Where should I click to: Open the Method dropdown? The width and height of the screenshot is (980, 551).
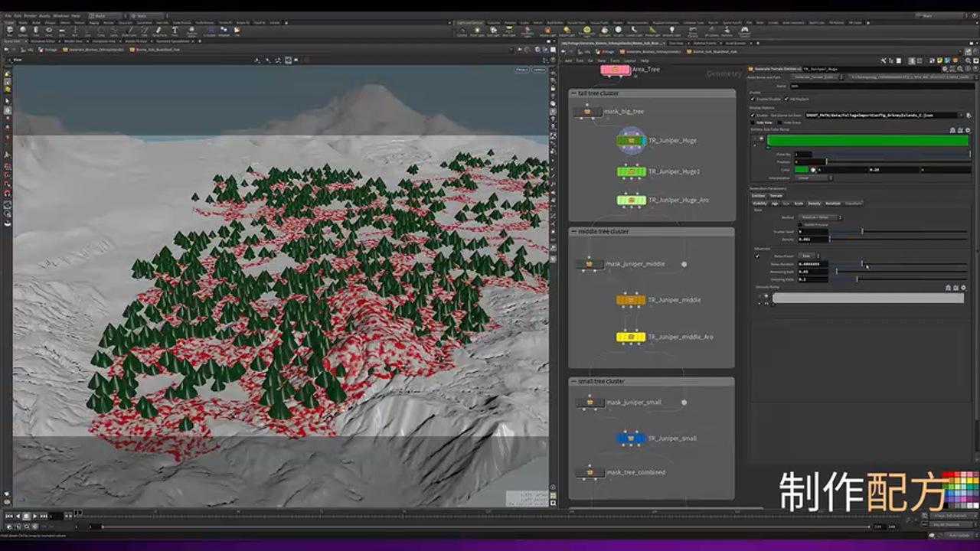[x=819, y=217]
